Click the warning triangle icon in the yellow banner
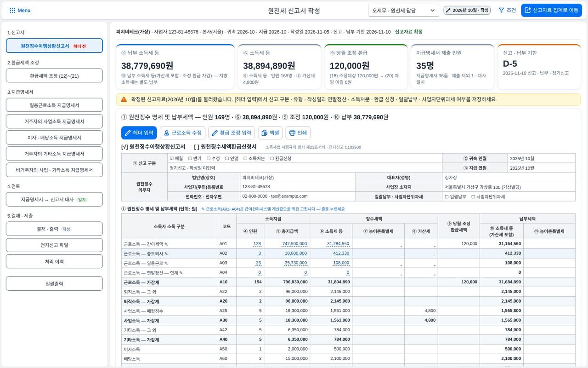The height and width of the screenshot is (368, 588). [x=124, y=99]
